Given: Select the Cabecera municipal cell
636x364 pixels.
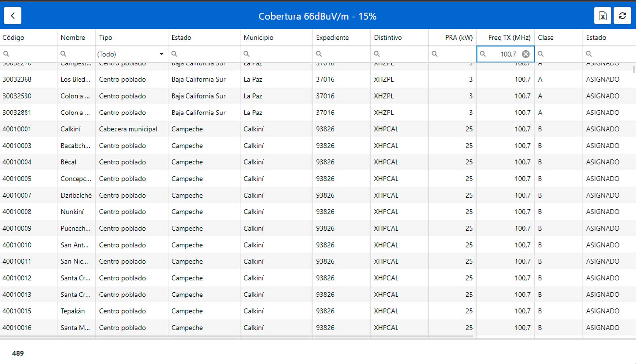Looking at the screenshot, I should (132, 129).
